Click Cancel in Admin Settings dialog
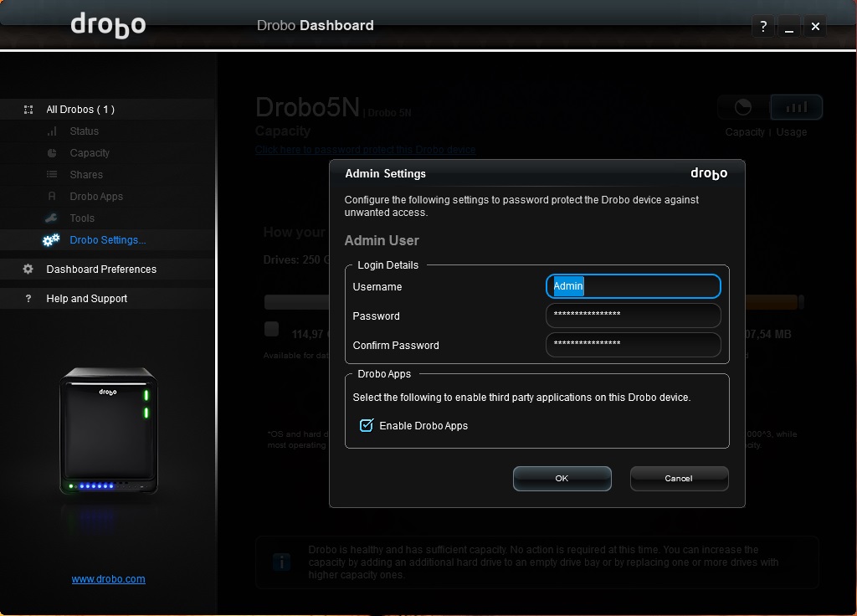 679,478
